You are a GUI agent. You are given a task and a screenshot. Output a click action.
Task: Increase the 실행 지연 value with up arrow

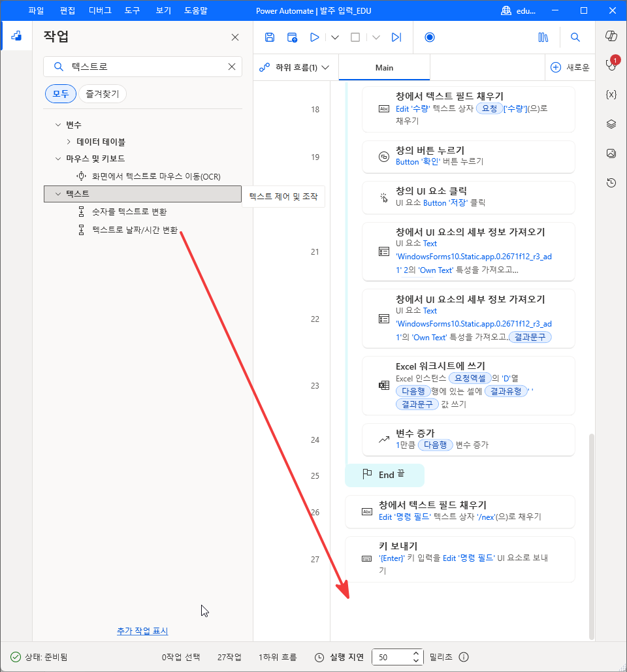(x=416, y=653)
